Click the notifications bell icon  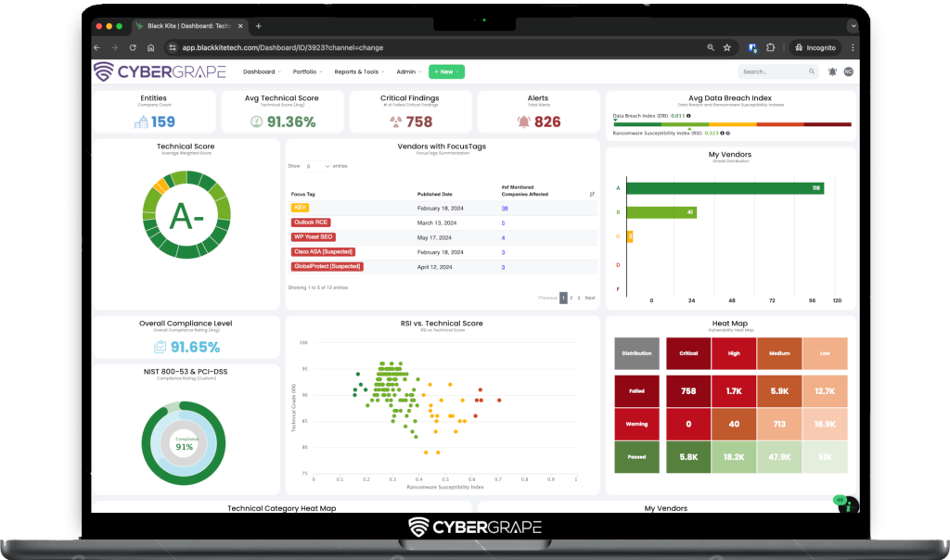click(832, 71)
